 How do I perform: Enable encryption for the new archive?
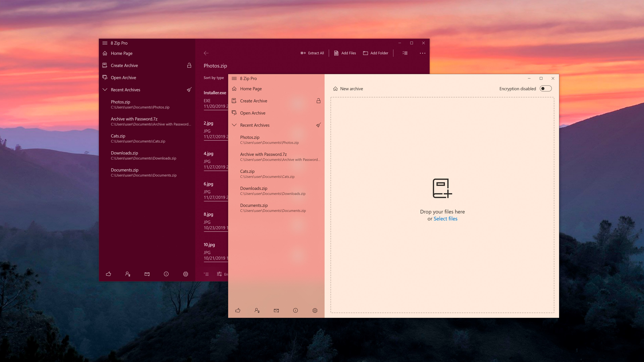pos(546,88)
